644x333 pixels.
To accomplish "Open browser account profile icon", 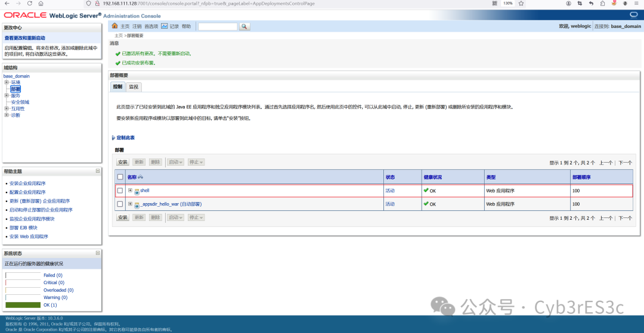I will click(x=568, y=4).
